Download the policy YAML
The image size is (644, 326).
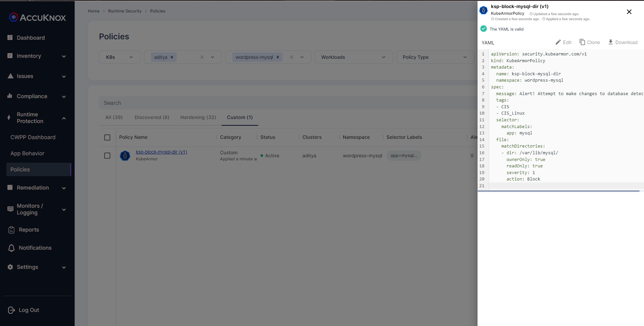(610, 42)
